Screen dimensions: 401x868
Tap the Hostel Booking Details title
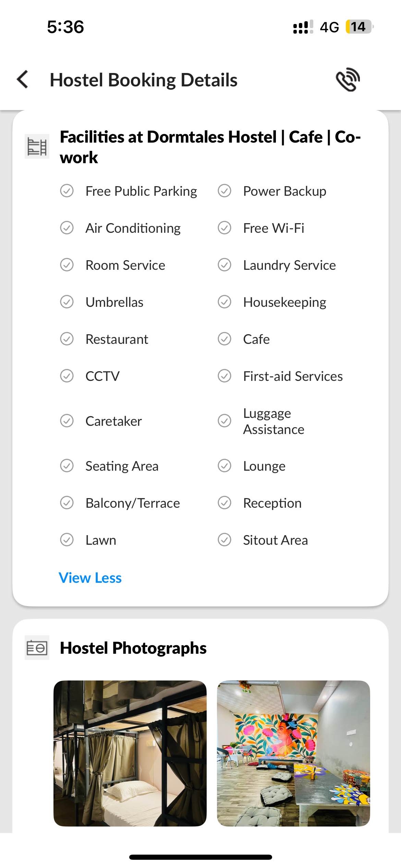click(144, 80)
